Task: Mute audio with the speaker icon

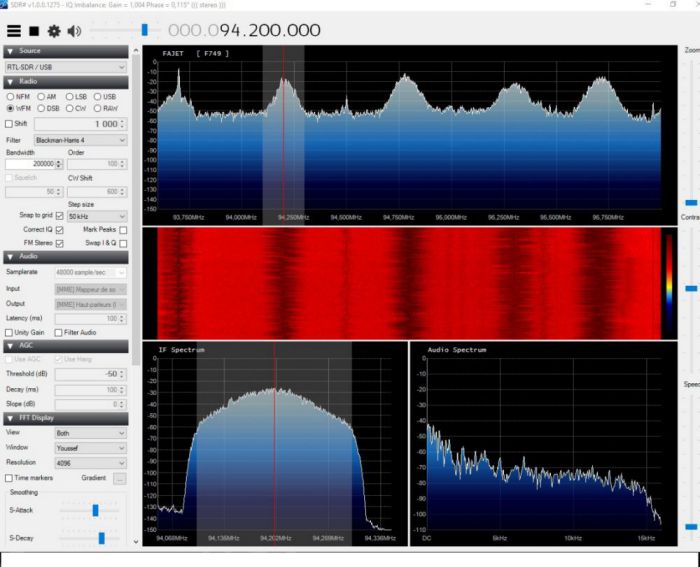Action: [74, 31]
